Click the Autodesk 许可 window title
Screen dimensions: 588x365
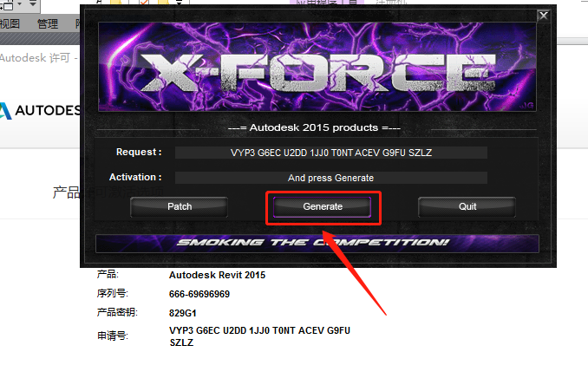(39, 58)
